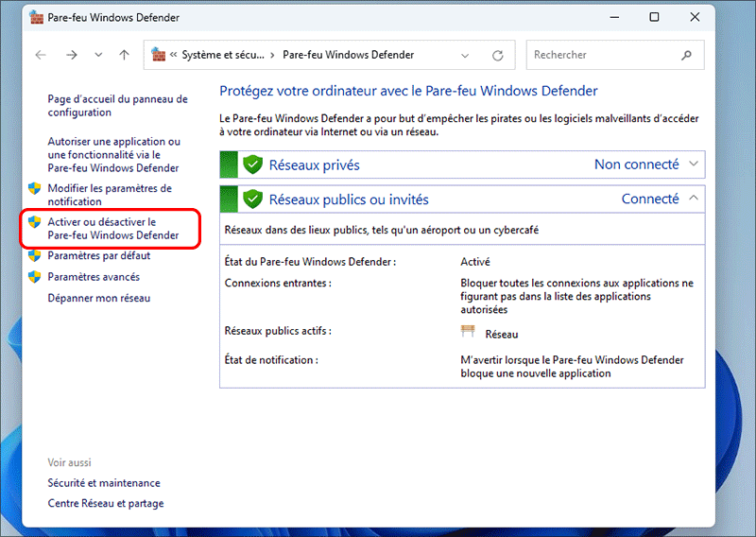756x537 pixels.
Task: Go up one level with the Up arrow
Action: click(125, 55)
